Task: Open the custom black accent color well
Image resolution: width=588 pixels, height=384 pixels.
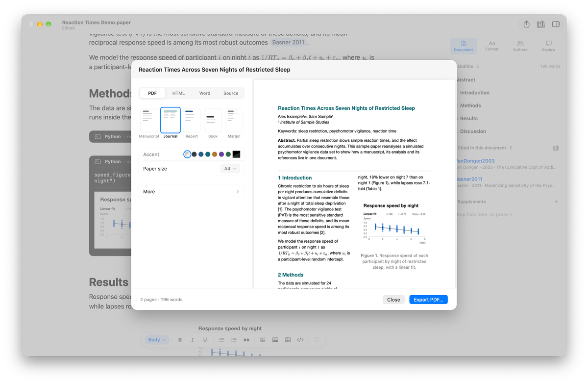Action: [x=236, y=154]
